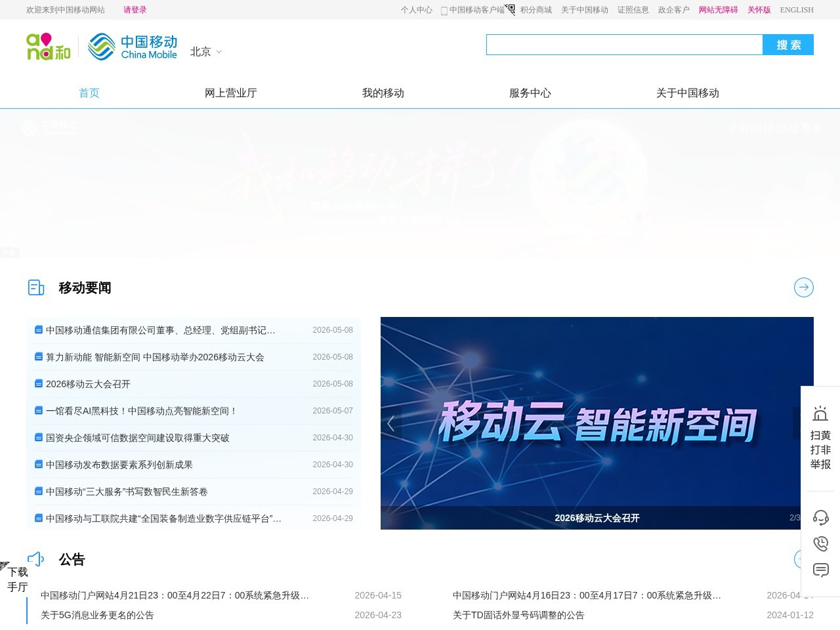
Task: Open the 关于中国移动 main menu
Action: click(688, 93)
